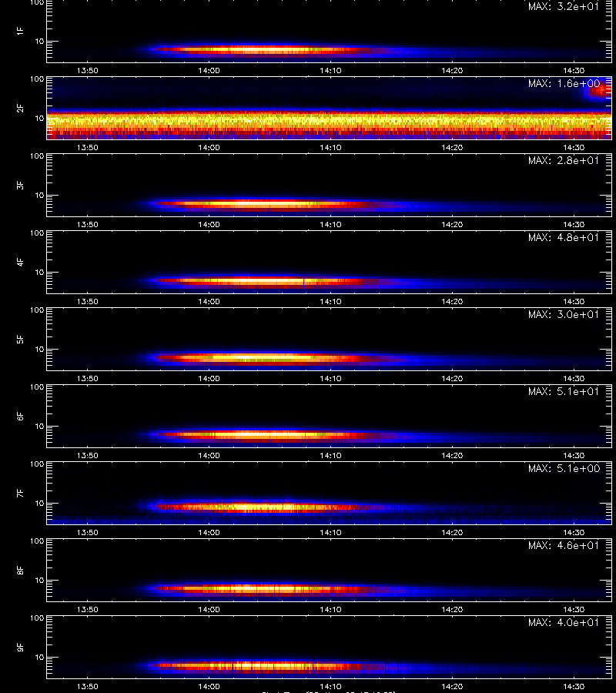Screen dimensions: 616x693
Task: Click the 100 y-axis label of panel 5F
Action: coord(37,310)
